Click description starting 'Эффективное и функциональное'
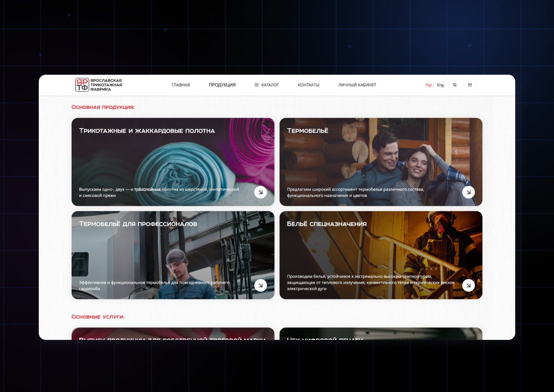The width and height of the screenshot is (554, 392). [154, 285]
